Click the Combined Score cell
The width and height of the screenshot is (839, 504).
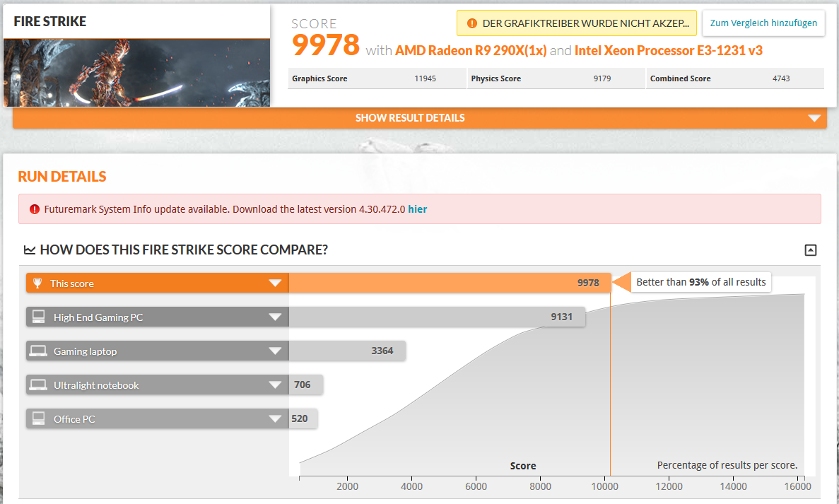pos(735,78)
